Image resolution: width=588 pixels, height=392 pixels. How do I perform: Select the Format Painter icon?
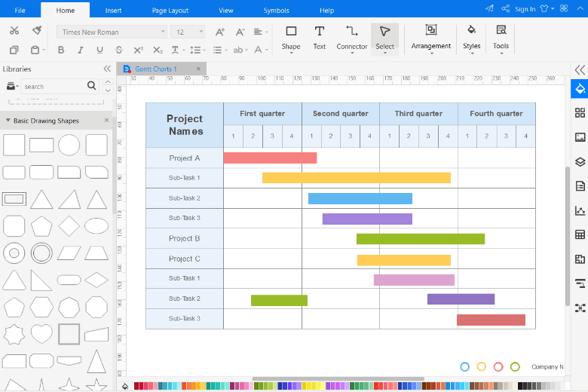pyautogui.click(x=37, y=30)
